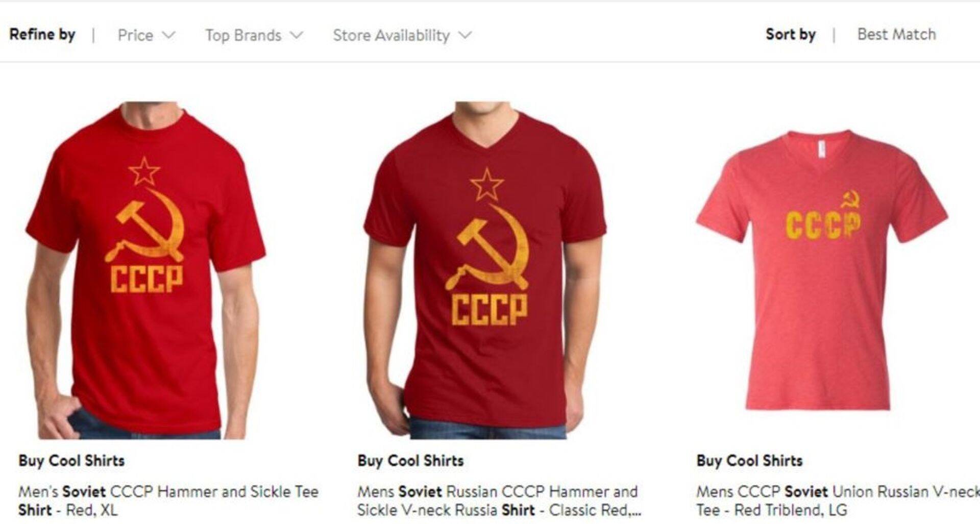Screen dimensions: 980x524
Task: Expand the Store Availability filter chevron
Action: [x=465, y=36]
